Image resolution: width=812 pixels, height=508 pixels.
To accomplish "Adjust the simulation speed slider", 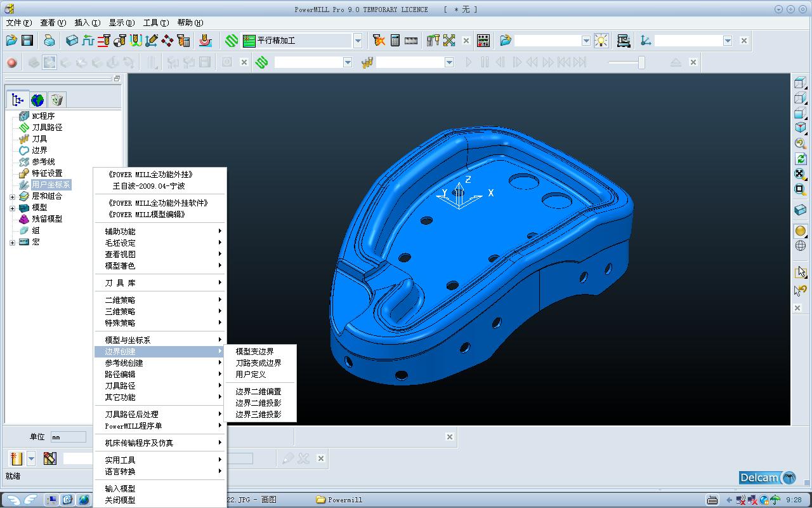I will tap(641, 62).
